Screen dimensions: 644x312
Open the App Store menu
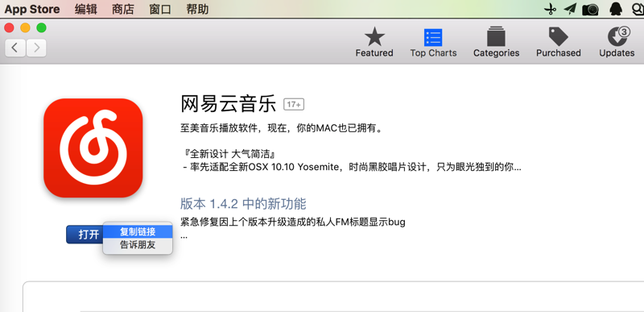coord(32,9)
